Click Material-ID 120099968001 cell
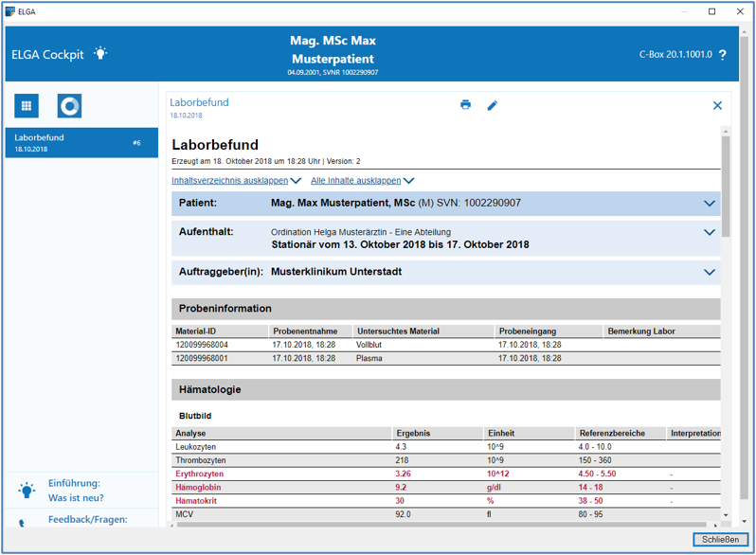The width and height of the screenshot is (756, 555). click(x=202, y=358)
